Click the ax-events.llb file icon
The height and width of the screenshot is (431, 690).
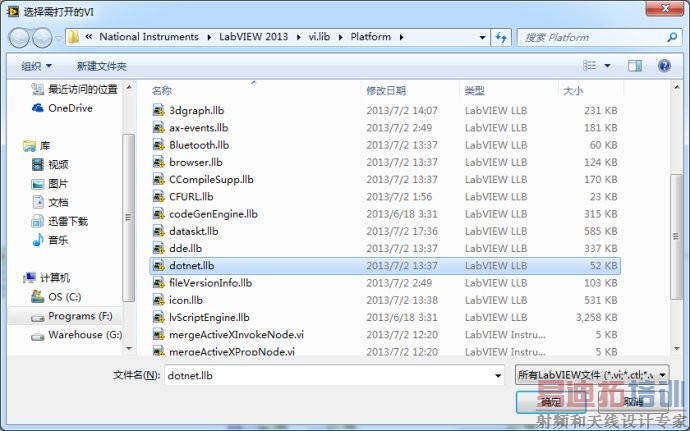[158, 128]
